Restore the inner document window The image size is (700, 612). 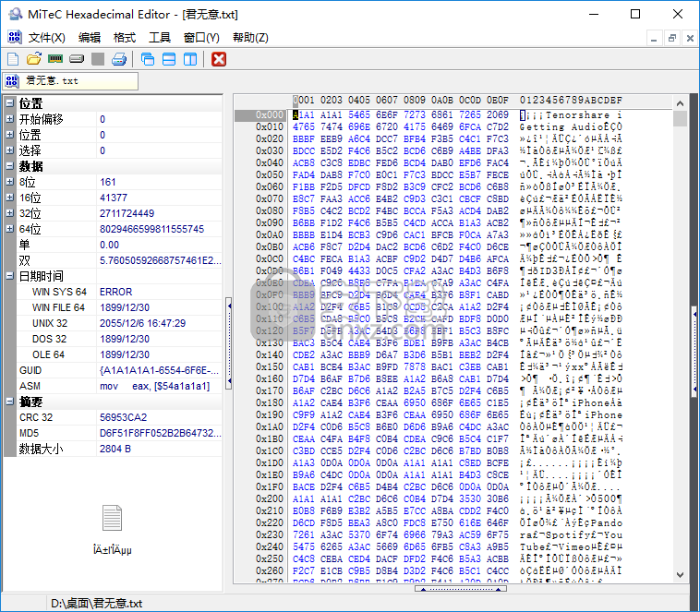coord(672,39)
